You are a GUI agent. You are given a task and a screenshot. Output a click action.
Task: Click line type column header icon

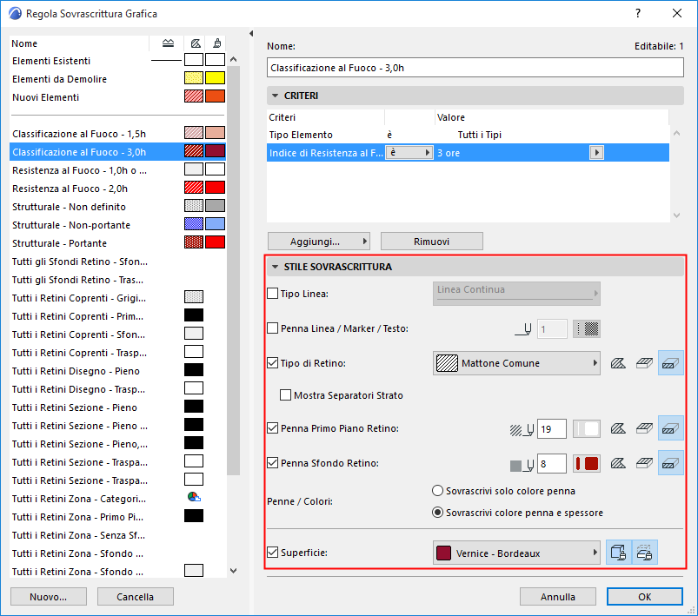pos(168,43)
